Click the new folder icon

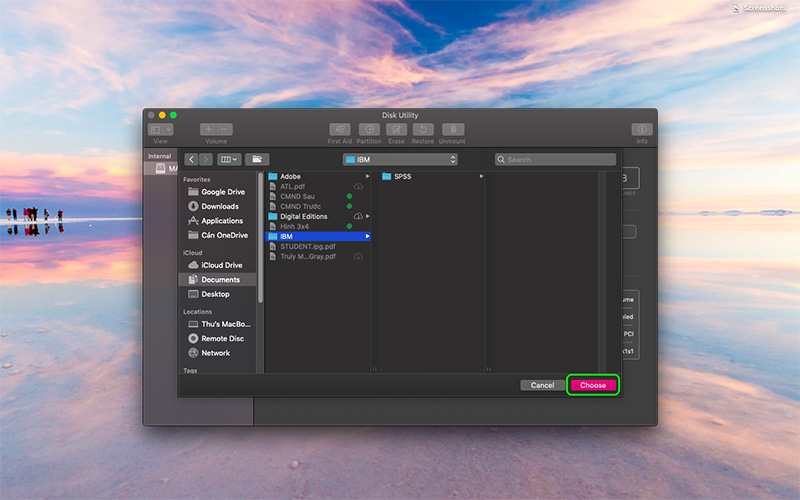click(x=257, y=159)
